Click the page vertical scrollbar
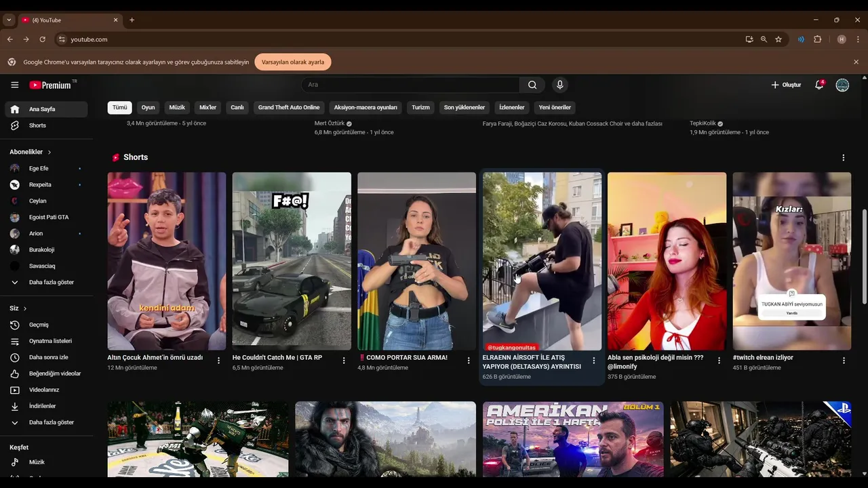 tap(864, 256)
